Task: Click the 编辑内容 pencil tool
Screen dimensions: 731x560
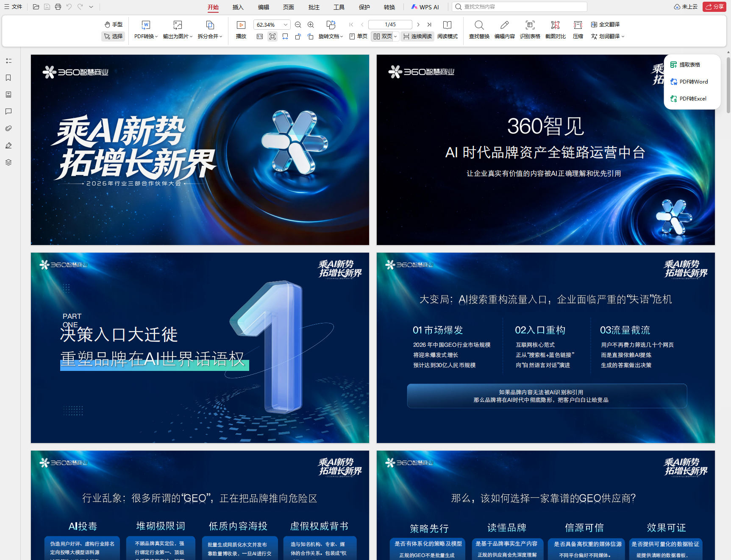Action: pos(505,31)
